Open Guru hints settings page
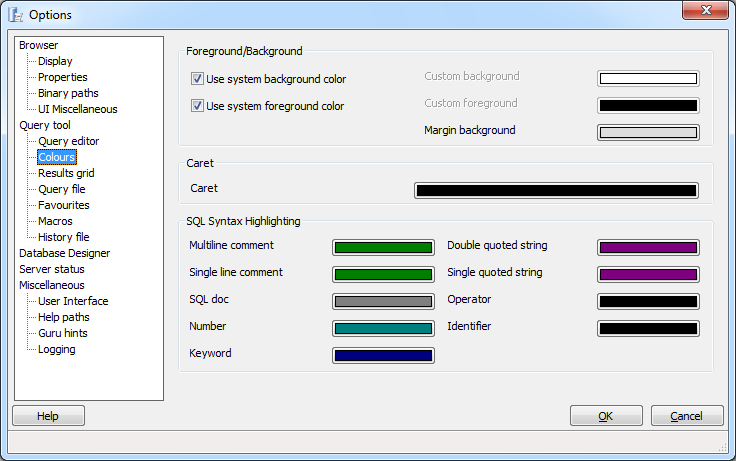Image resolution: width=736 pixels, height=461 pixels. [63, 333]
